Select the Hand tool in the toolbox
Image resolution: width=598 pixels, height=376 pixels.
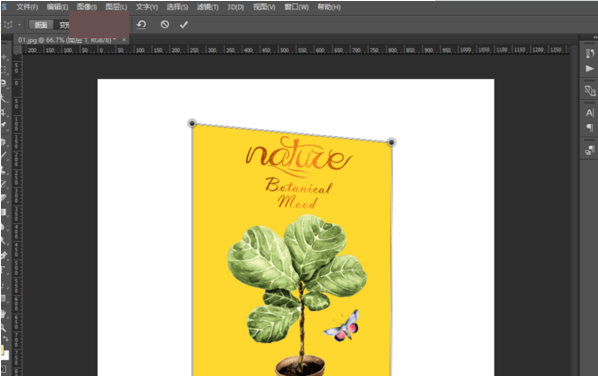point(4,314)
